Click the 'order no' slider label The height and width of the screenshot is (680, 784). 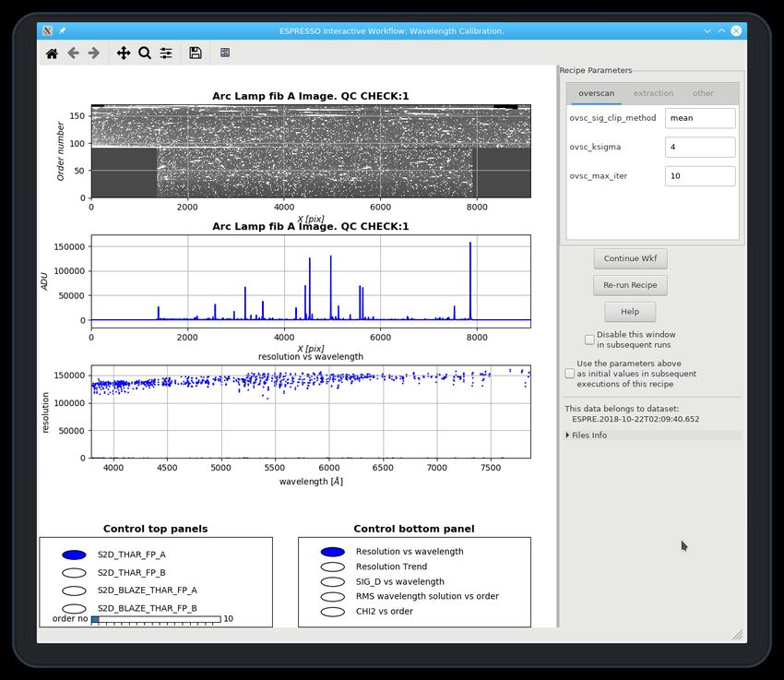pyautogui.click(x=70, y=619)
